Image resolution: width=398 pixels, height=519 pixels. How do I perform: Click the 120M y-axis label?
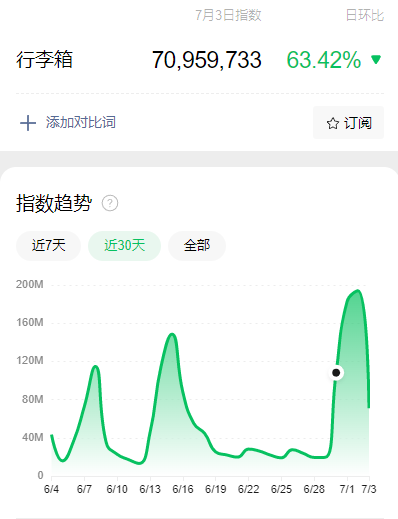coord(30,360)
